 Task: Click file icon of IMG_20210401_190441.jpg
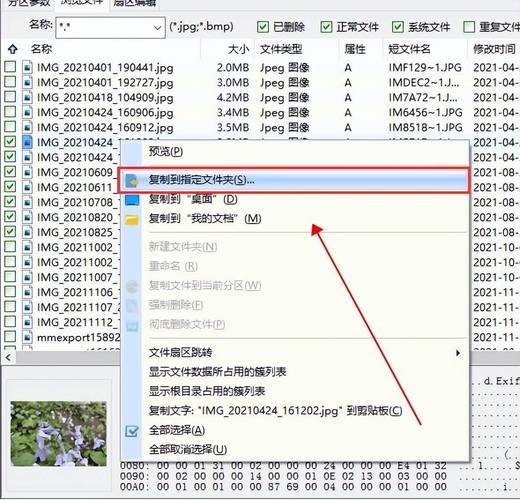tap(27, 68)
